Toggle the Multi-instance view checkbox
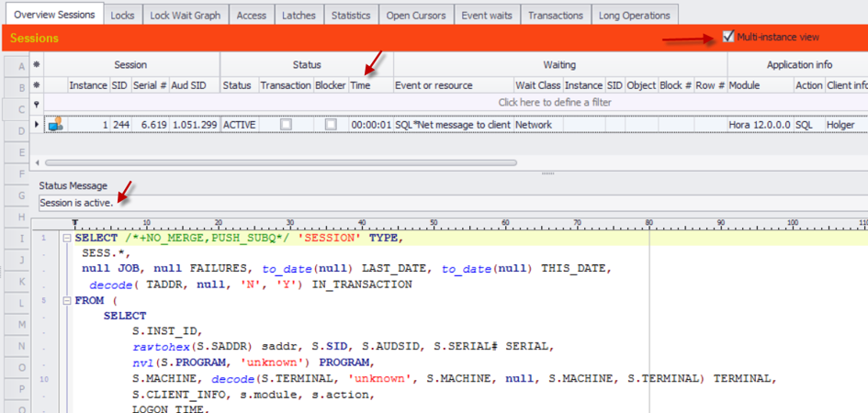Screen dimensions: 868x413 pos(728,37)
